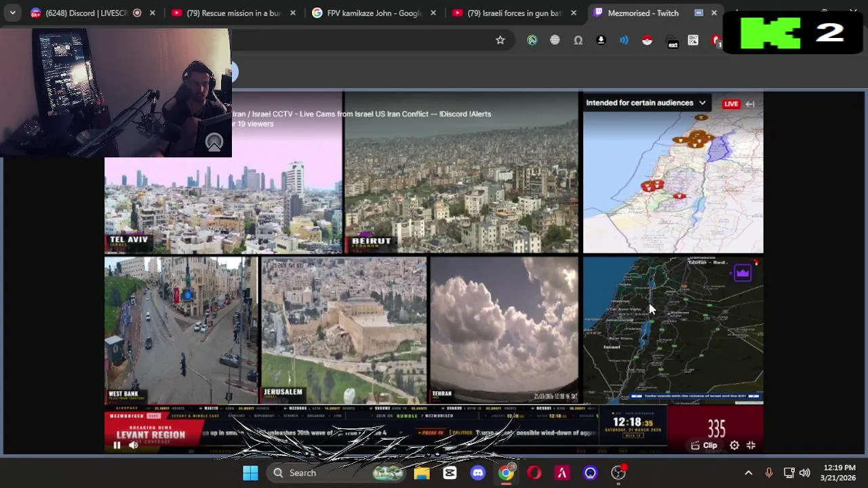Click the red LIVE indicator badge

point(731,104)
